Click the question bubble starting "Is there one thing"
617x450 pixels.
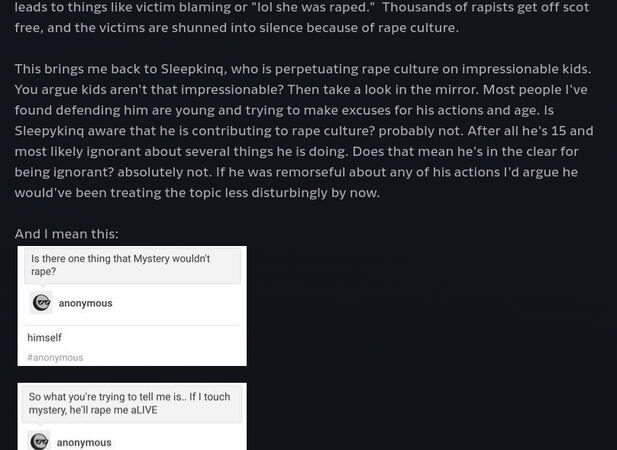pyautogui.click(x=132, y=265)
